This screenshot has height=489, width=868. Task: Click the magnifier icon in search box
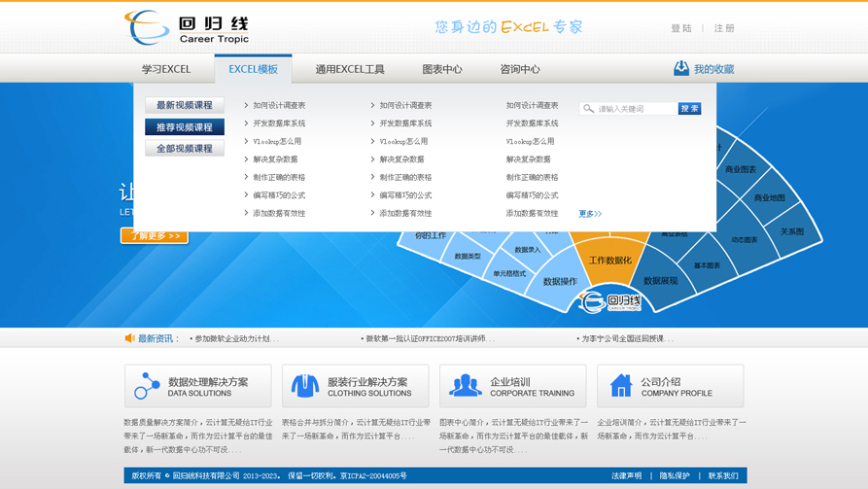tap(589, 109)
